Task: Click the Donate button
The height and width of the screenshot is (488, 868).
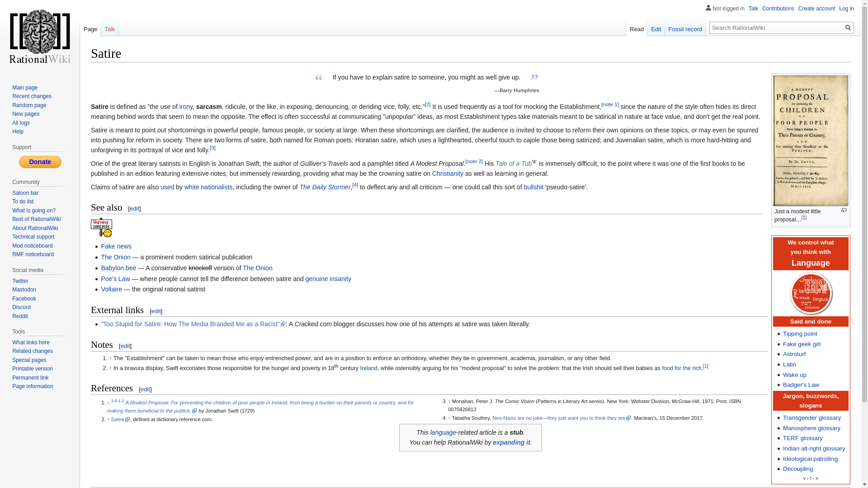Action: tap(40, 162)
